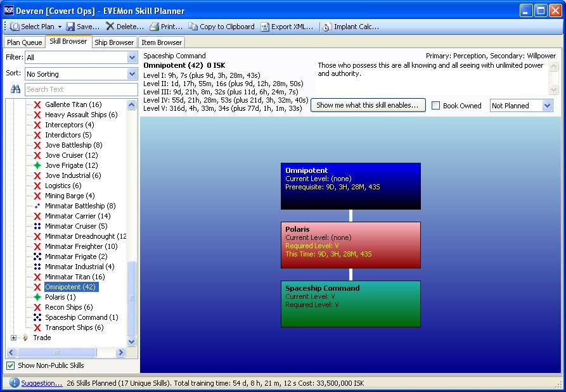Click the Export XML... button label

[292, 27]
